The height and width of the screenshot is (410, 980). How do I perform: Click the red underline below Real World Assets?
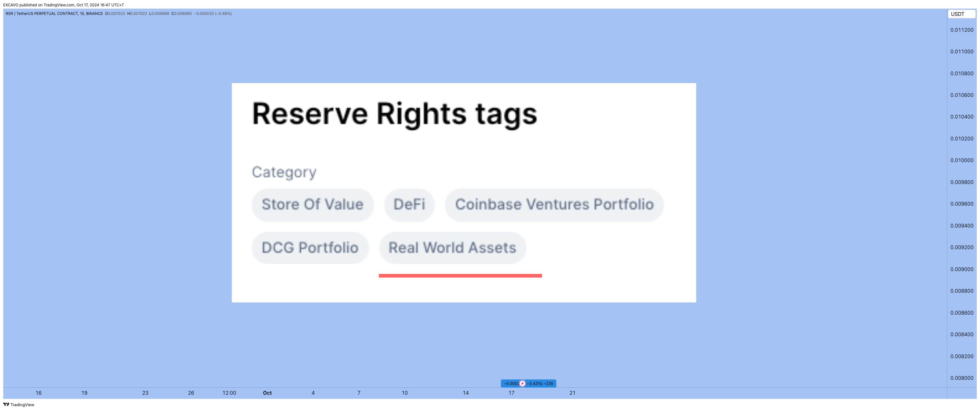click(460, 275)
